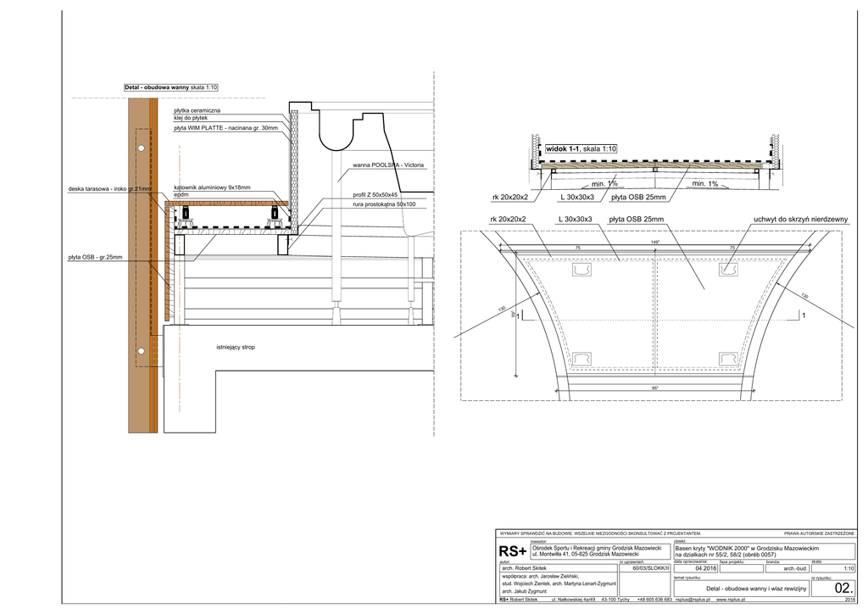Click the 'arch.-bud.' branch field
The width and height of the screenshot is (868, 614).
coord(788,568)
